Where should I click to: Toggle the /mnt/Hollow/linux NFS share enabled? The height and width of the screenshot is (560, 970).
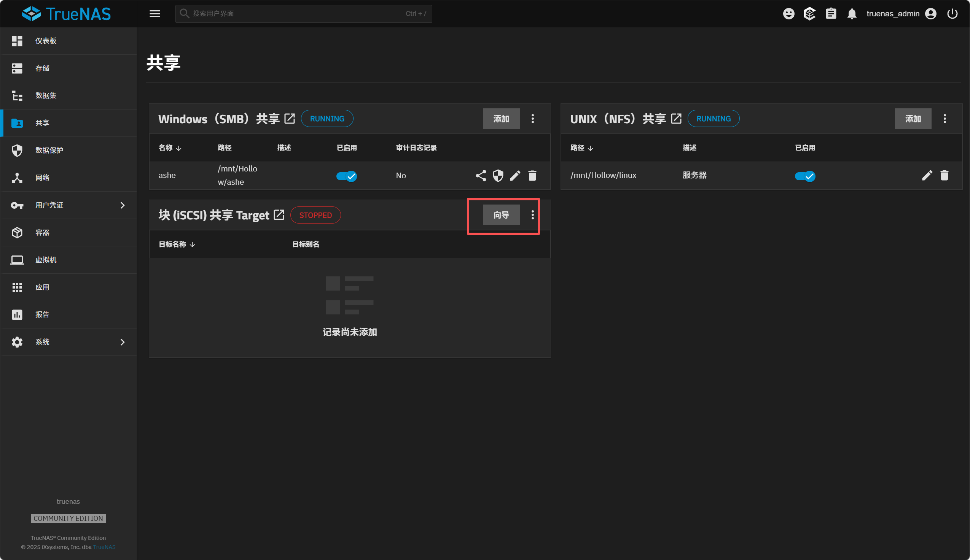(x=805, y=176)
